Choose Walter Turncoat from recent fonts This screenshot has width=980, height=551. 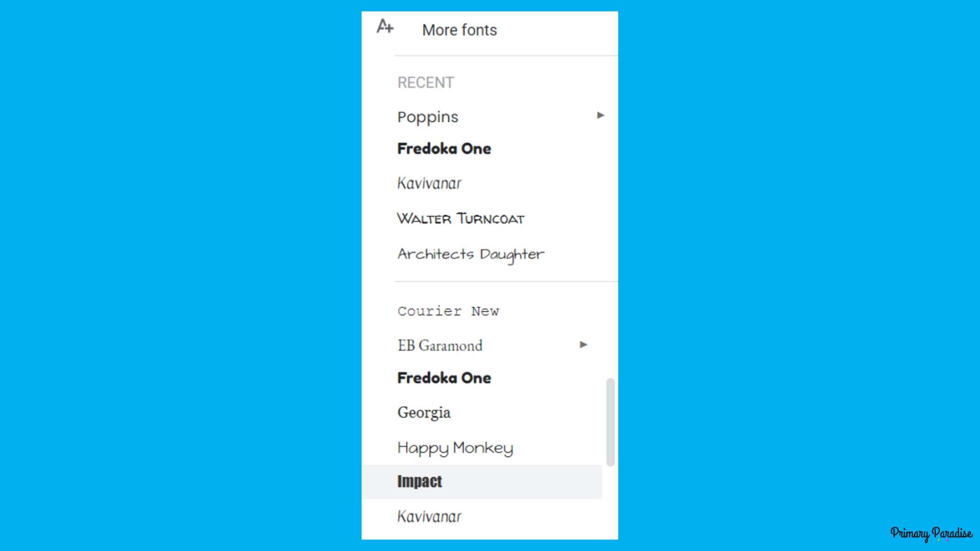(460, 219)
